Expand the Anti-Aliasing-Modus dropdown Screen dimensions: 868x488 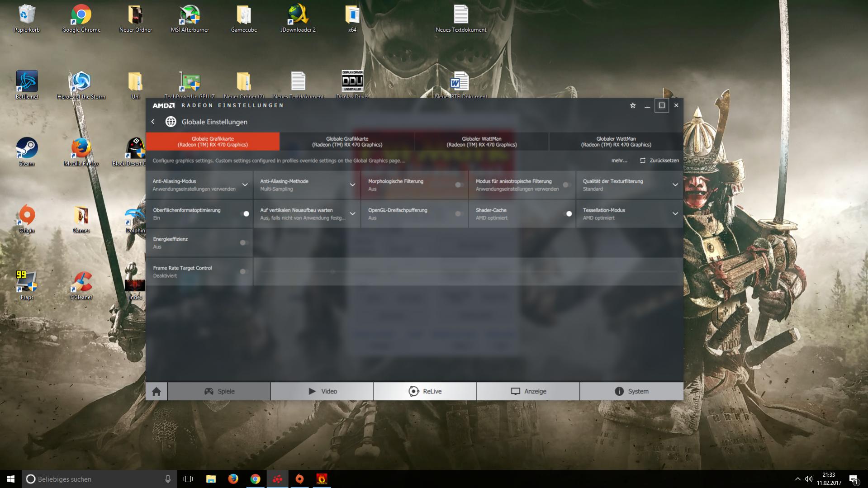(245, 185)
